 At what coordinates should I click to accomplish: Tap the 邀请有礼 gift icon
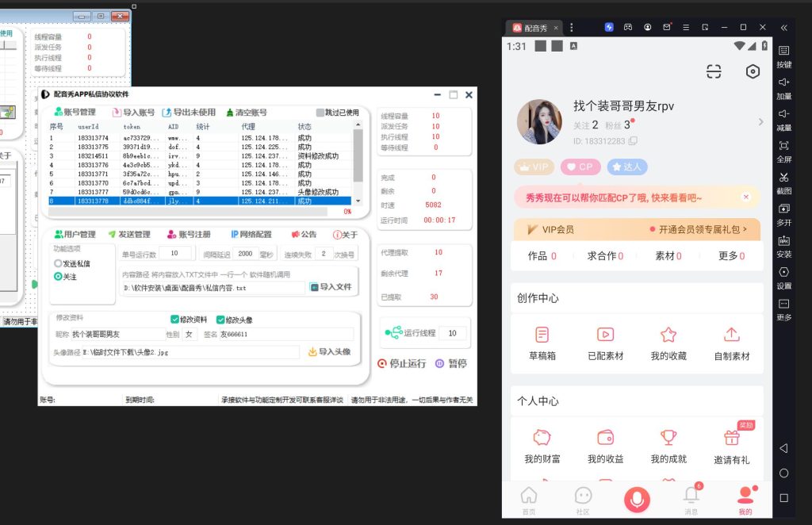731,438
